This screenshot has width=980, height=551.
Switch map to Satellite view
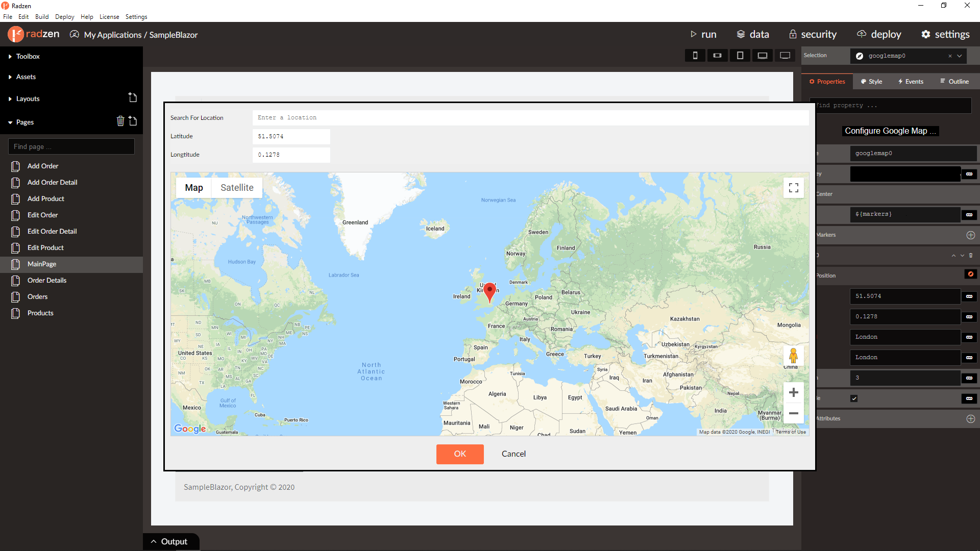tap(237, 188)
